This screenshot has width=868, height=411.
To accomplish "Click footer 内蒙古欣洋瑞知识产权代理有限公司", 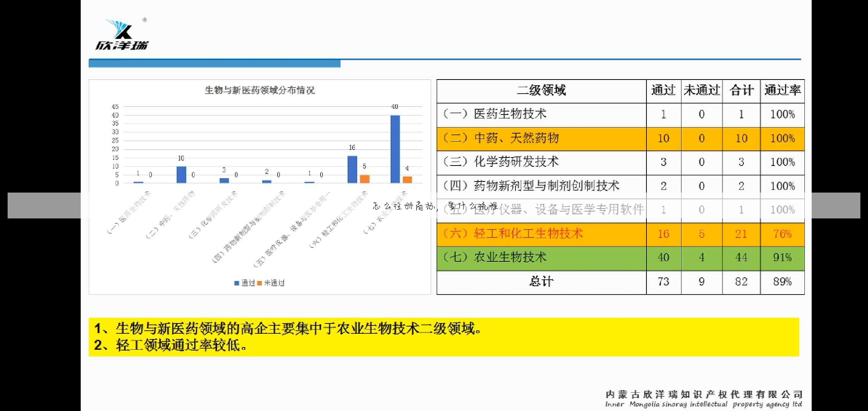I will (704, 395).
